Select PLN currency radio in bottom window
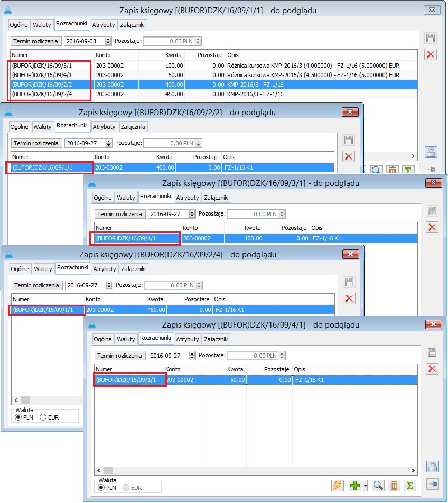Screen dimensions: 448x503 click(x=101, y=488)
